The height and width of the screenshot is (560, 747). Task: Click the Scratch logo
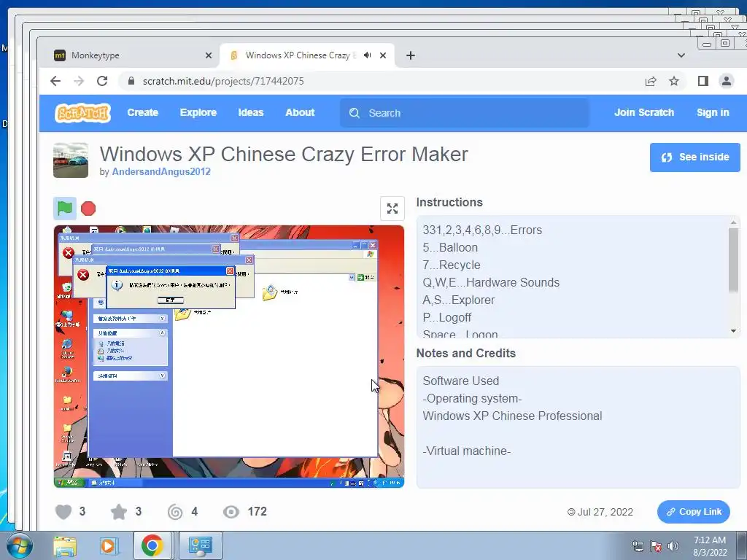coord(83,113)
